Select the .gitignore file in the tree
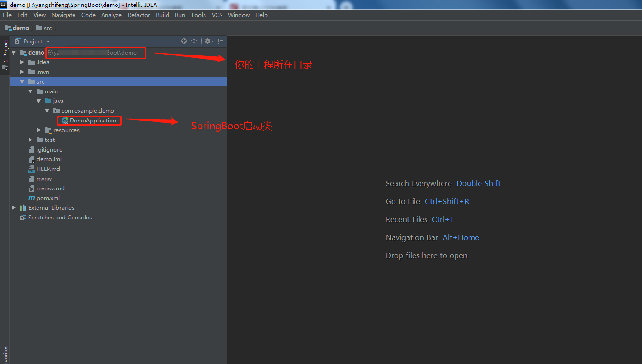This screenshot has width=642, height=364. click(49, 150)
